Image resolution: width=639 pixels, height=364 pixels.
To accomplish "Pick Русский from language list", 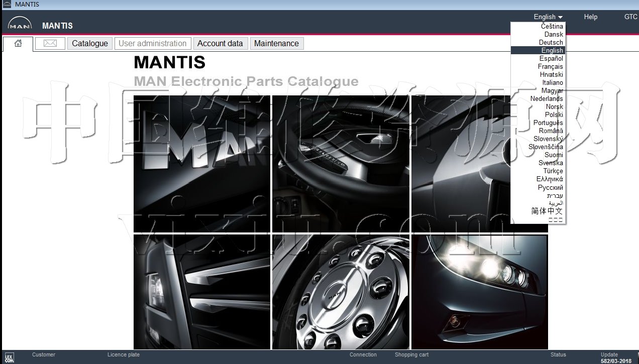I will pyautogui.click(x=550, y=187).
